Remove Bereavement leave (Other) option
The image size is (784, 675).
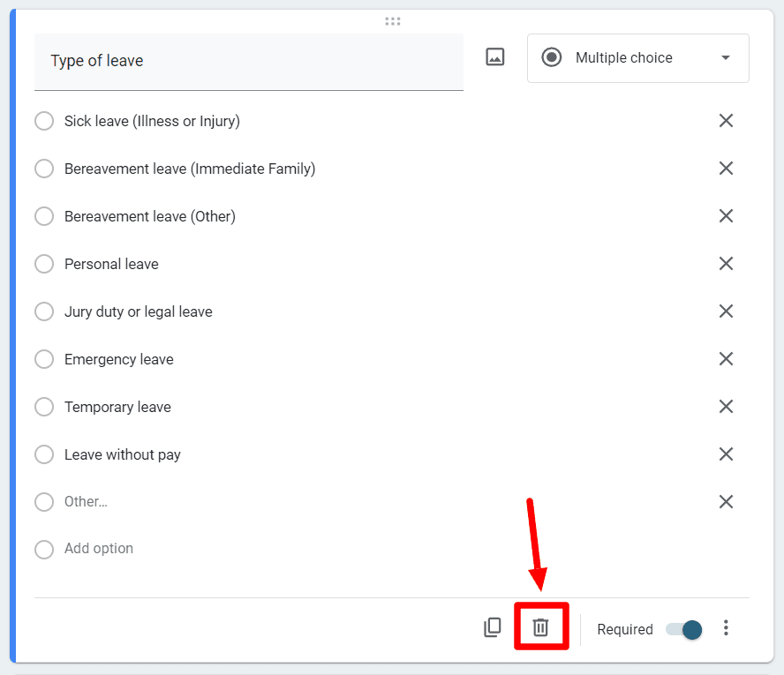[726, 216]
